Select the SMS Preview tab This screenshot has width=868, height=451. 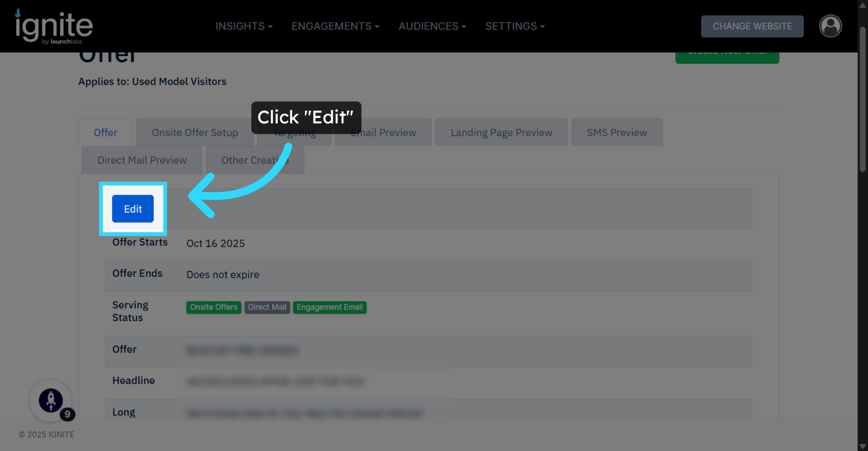617,132
